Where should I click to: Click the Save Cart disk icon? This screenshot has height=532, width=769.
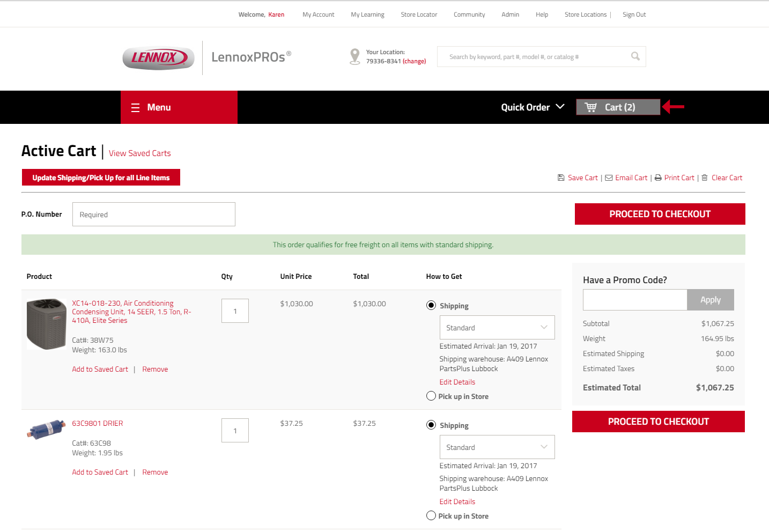[x=561, y=178]
